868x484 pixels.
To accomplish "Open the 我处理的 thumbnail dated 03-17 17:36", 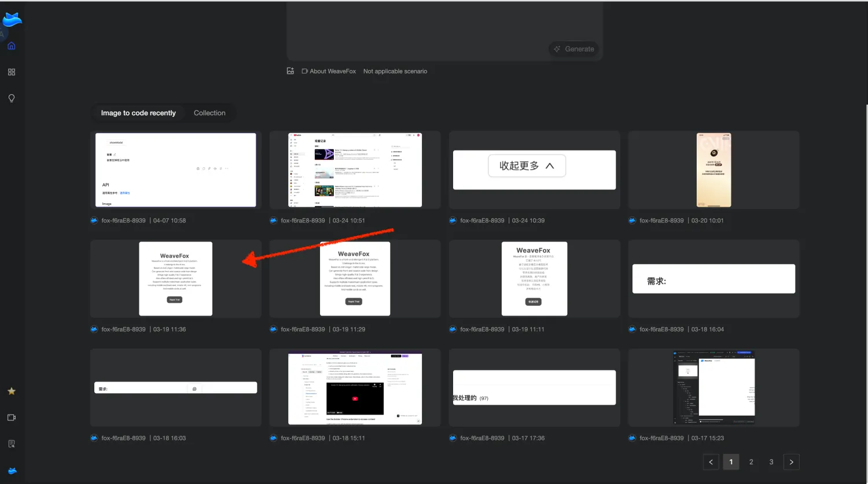I will click(535, 388).
